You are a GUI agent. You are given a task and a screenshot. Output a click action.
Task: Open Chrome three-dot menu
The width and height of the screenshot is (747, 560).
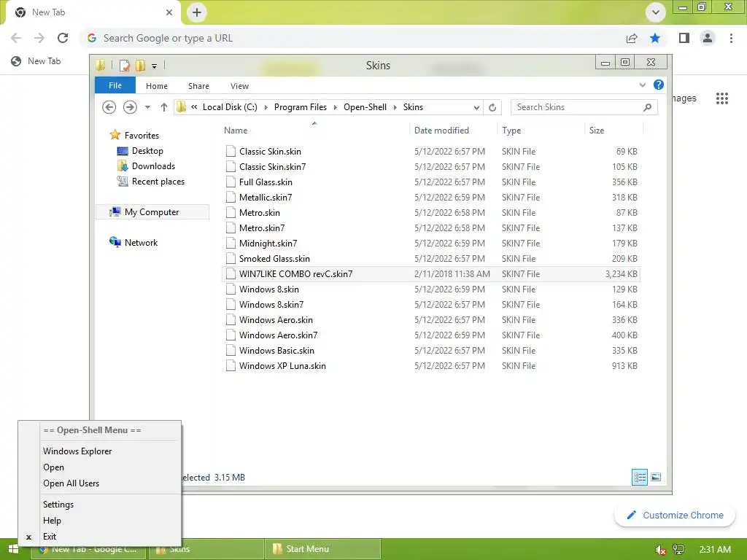pos(731,38)
